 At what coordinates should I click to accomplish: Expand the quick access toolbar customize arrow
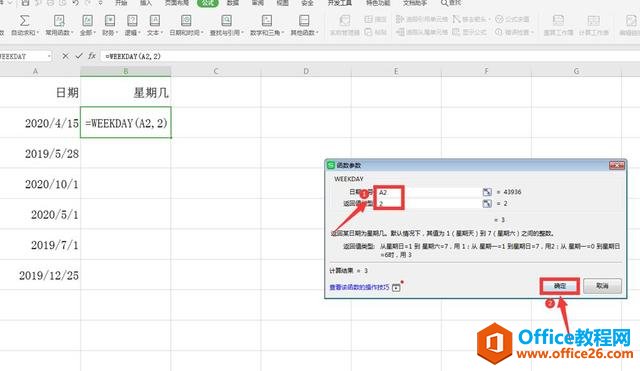pyautogui.click(x=100, y=3)
